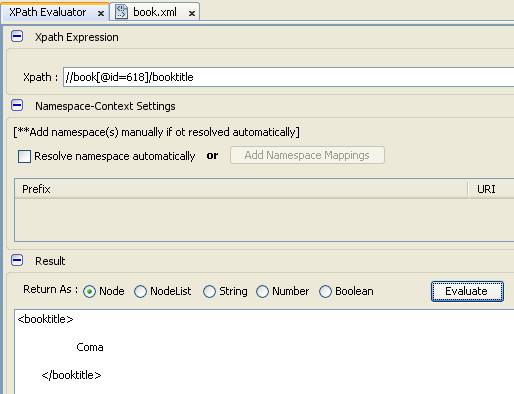Screen dimensions: 514x394
Task: Click the Evaluate button
Action: tap(467, 291)
